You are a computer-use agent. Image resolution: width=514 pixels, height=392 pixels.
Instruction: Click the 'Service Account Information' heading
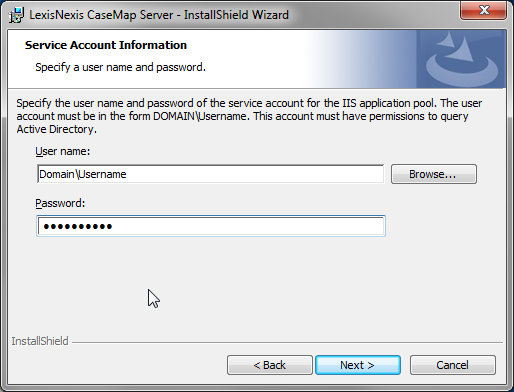[106, 45]
